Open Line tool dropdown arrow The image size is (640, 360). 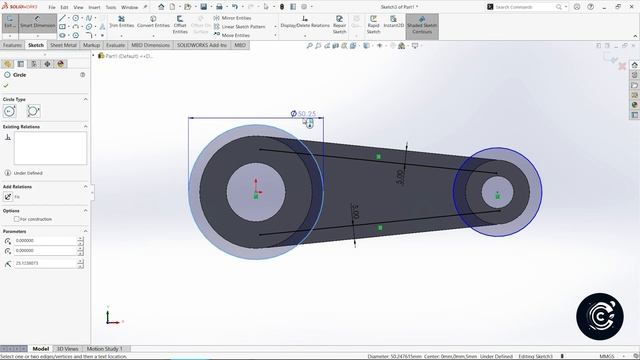(x=69, y=18)
